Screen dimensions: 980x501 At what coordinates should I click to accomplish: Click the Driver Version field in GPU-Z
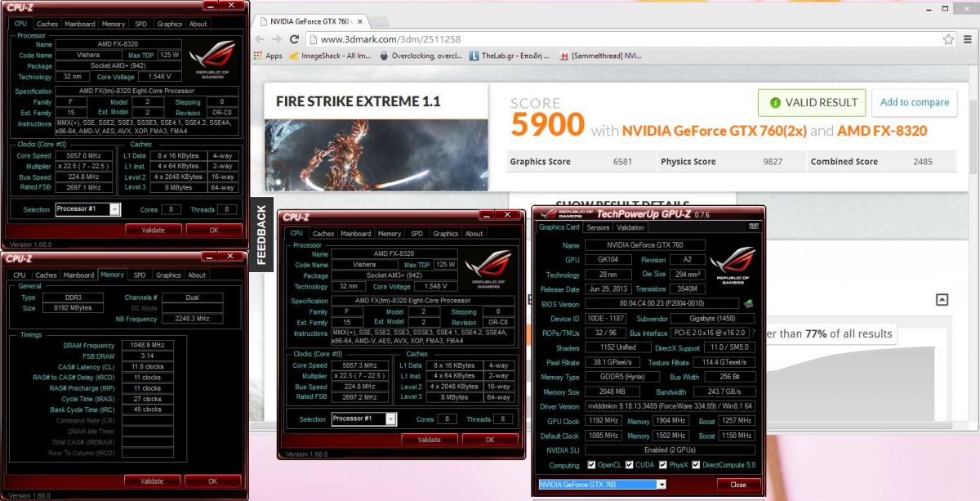[x=669, y=406]
